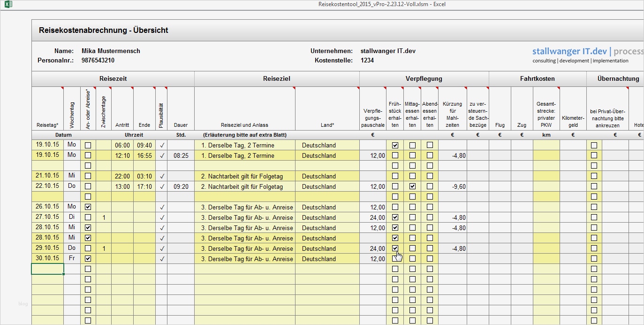Click the red comment marker on Plausibilität header
The image size is (644, 325).
[x=166, y=87]
